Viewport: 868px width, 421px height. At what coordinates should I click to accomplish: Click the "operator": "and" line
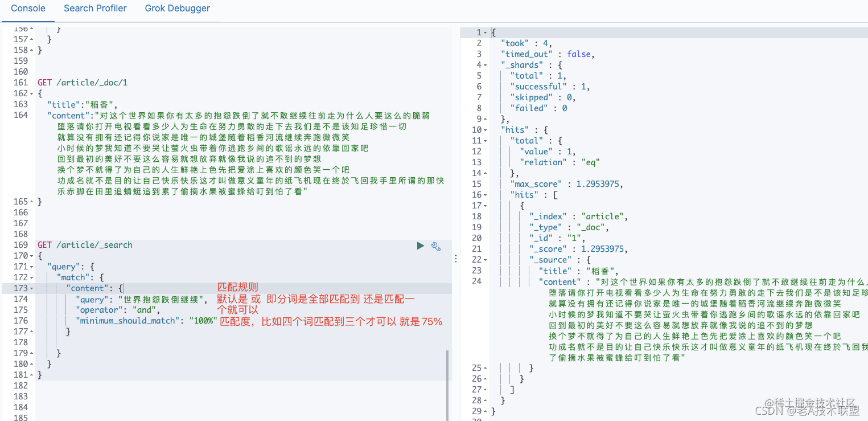pyautogui.click(x=118, y=310)
